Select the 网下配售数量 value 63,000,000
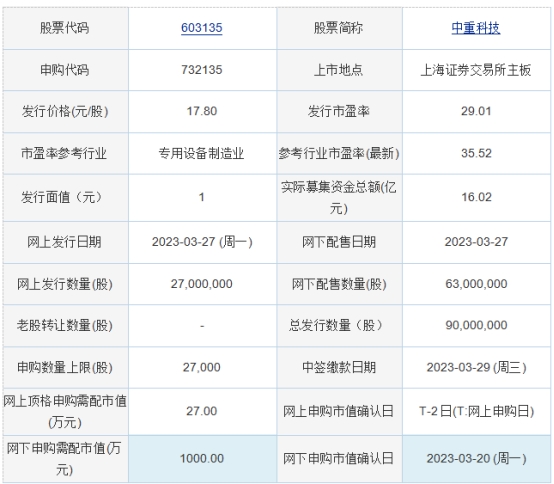 pos(476,284)
